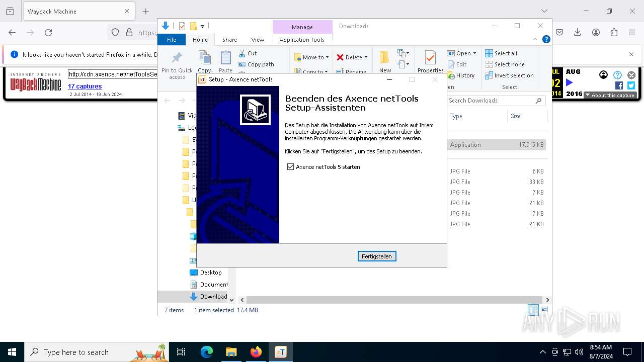
Task: Click Select all in ribbon
Action: coord(501,53)
